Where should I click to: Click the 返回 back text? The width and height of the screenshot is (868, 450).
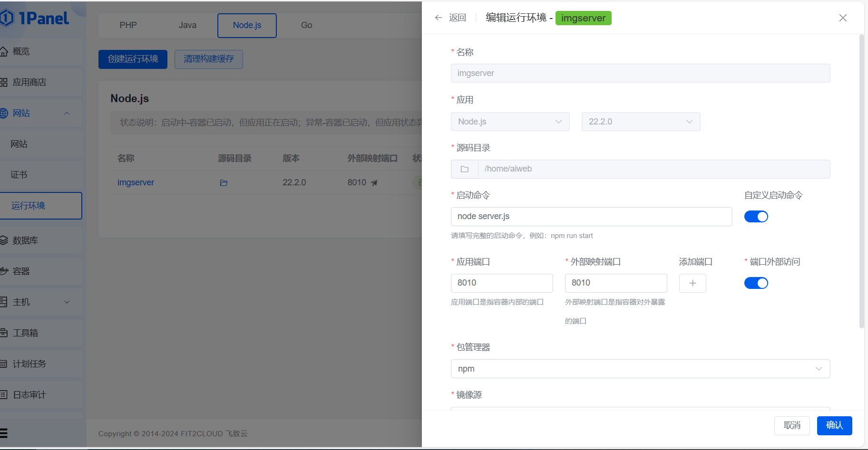tap(458, 18)
